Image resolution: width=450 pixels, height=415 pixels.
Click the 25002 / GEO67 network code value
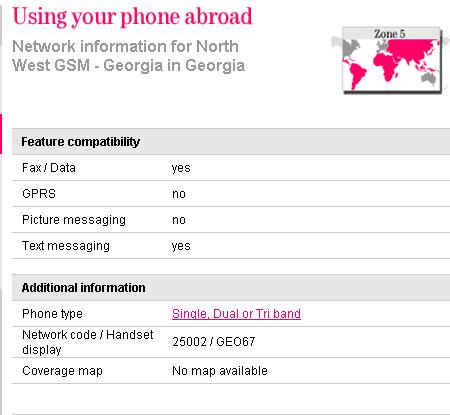[x=214, y=342]
